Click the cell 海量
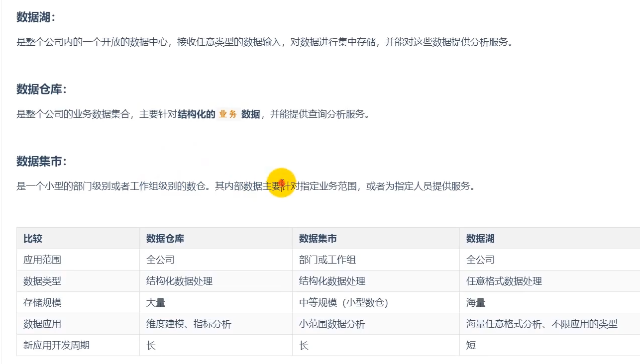 [x=476, y=302]
